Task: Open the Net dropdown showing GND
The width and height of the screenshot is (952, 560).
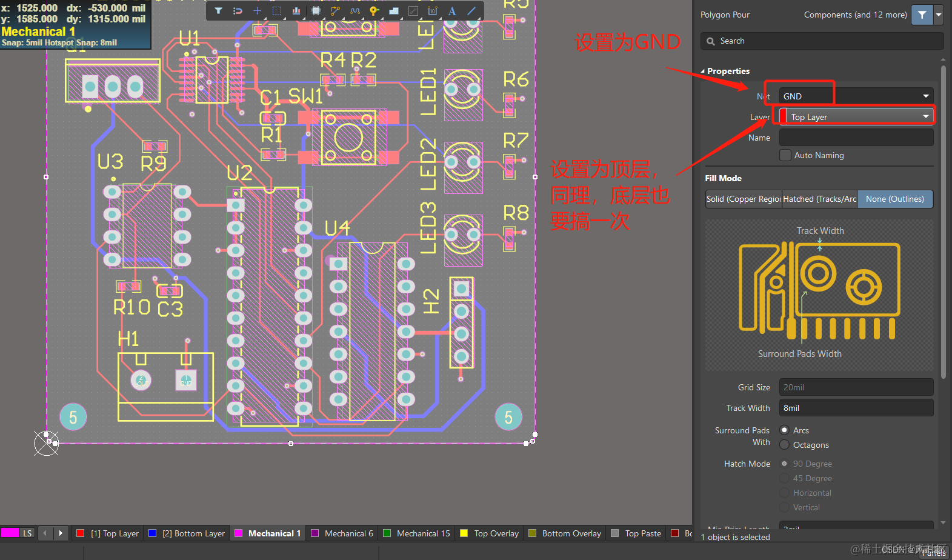Action: pos(856,96)
